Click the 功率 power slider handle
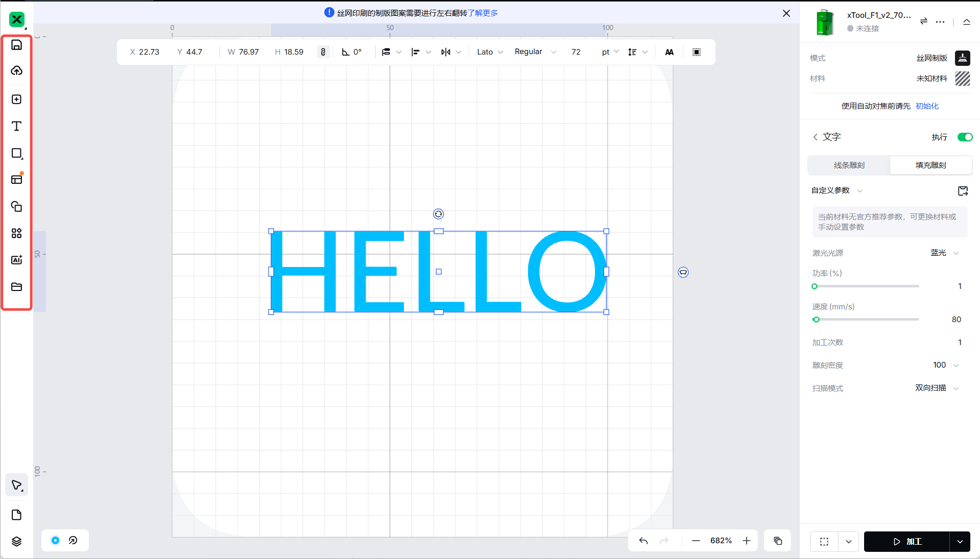 tap(815, 286)
